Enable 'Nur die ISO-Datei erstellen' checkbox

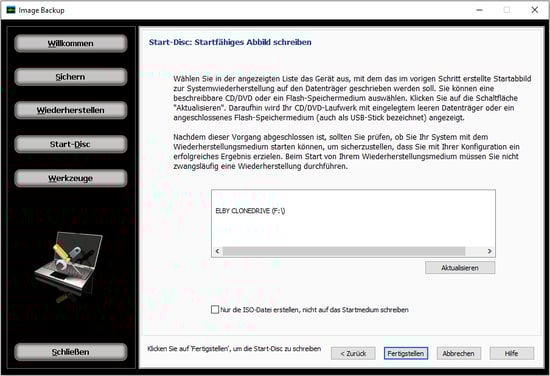tap(215, 309)
